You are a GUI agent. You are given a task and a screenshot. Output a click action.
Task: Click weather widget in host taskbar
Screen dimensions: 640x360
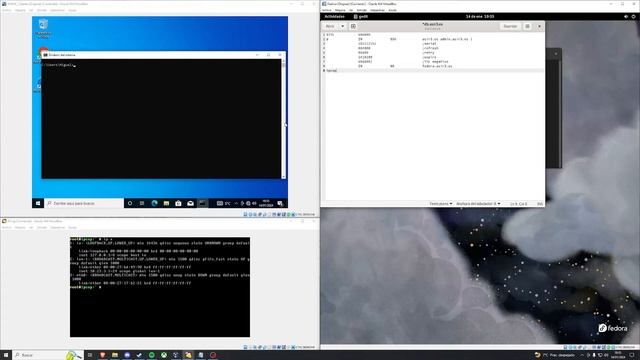[556, 355]
